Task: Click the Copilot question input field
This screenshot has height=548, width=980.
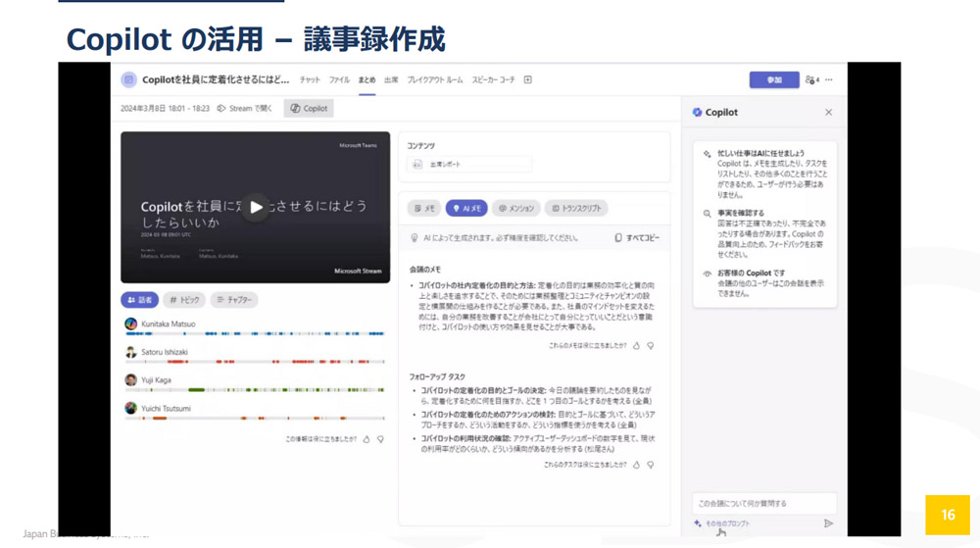Action: pos(763,503)
